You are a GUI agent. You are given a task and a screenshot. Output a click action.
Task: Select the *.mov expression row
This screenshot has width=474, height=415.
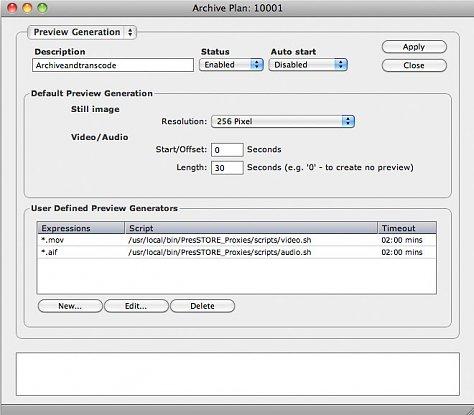pos(236,240)
